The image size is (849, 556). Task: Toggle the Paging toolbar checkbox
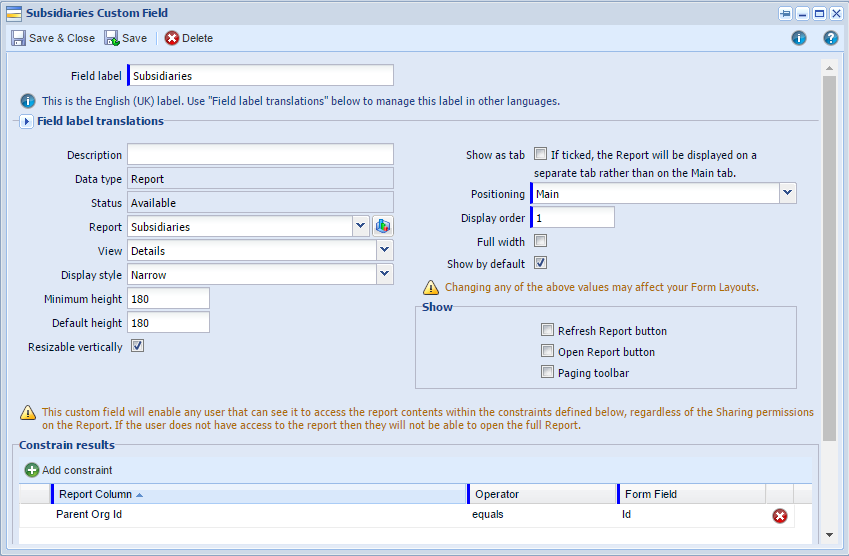click(x=547, y=372)
